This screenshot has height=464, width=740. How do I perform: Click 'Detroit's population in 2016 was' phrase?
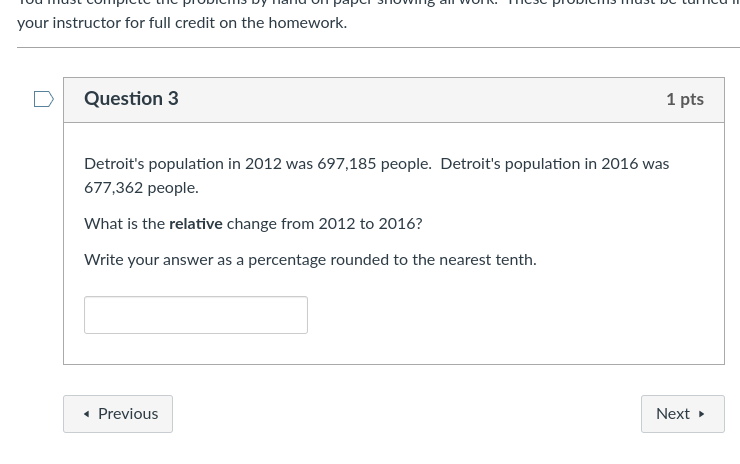(x=555, y=164)
